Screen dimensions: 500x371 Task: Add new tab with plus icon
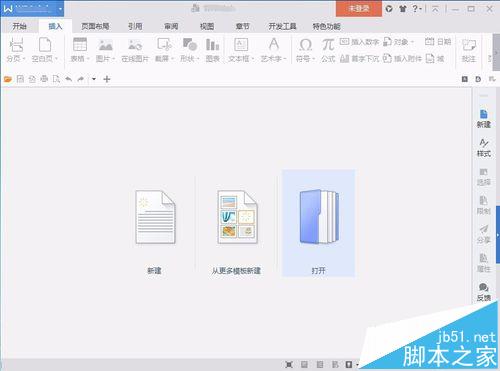click(x=107, y=79)
